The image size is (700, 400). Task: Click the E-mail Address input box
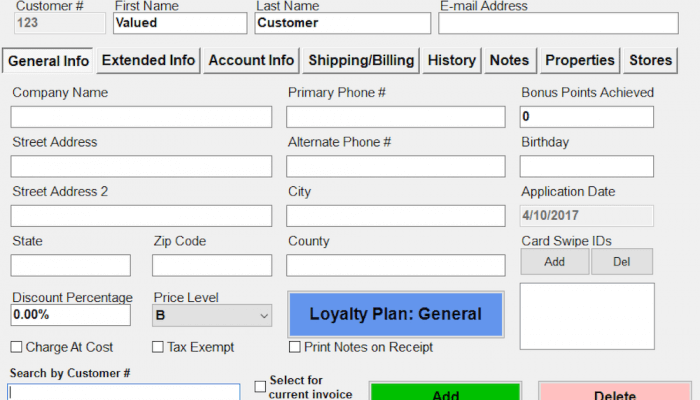tap(557, 23)
